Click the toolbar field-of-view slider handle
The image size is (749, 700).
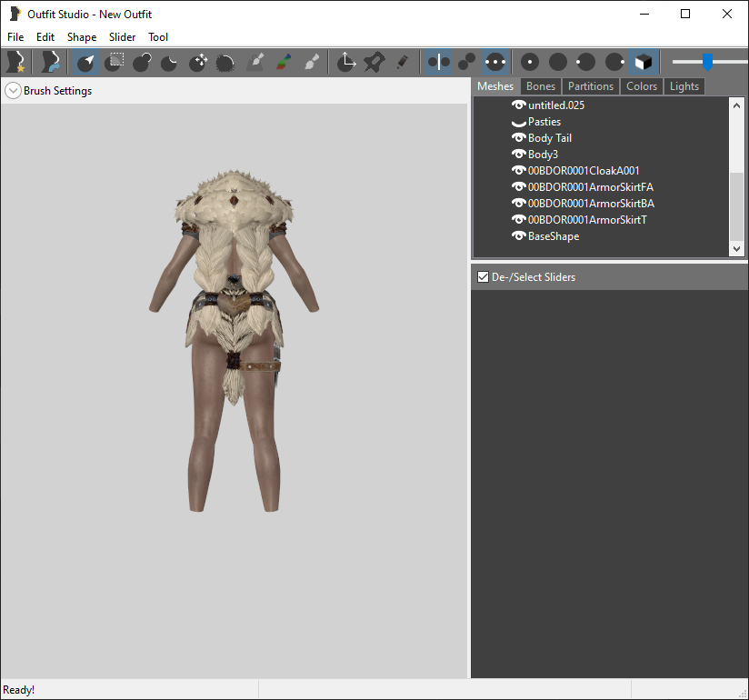[707, 62]
